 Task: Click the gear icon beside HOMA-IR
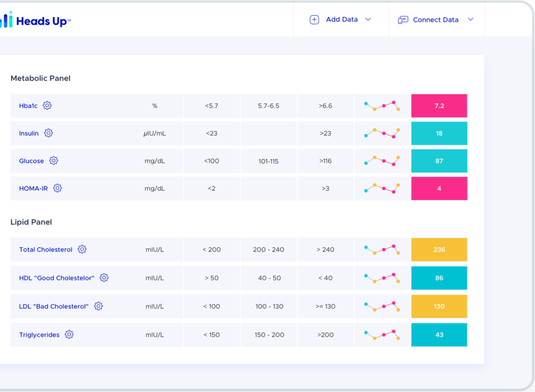58,188
